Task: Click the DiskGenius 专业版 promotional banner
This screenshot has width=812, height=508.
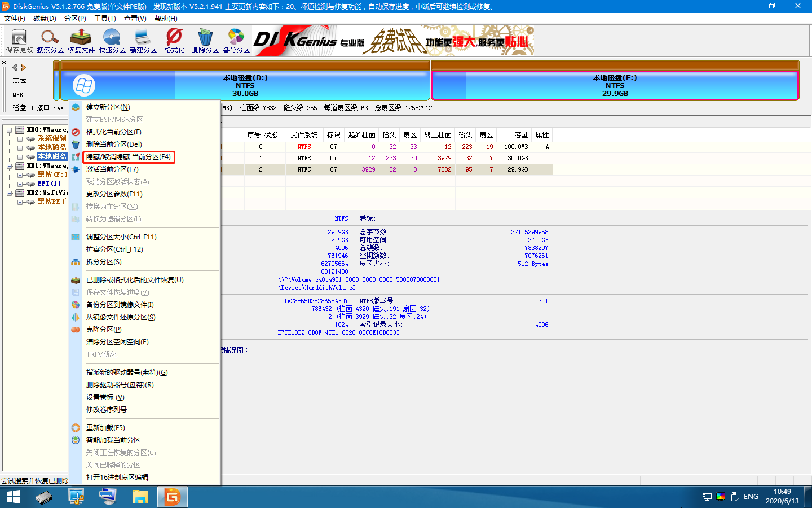Action: (x=393, y=41)
